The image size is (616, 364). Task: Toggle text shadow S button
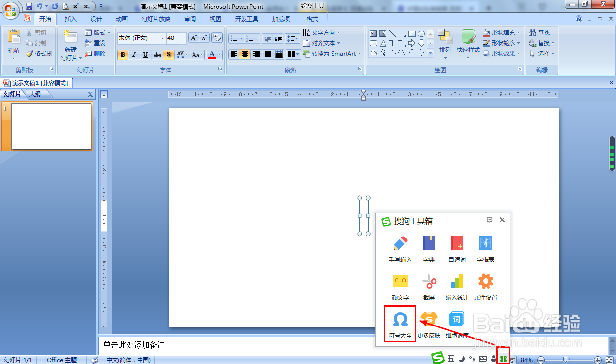coord(169,55)
